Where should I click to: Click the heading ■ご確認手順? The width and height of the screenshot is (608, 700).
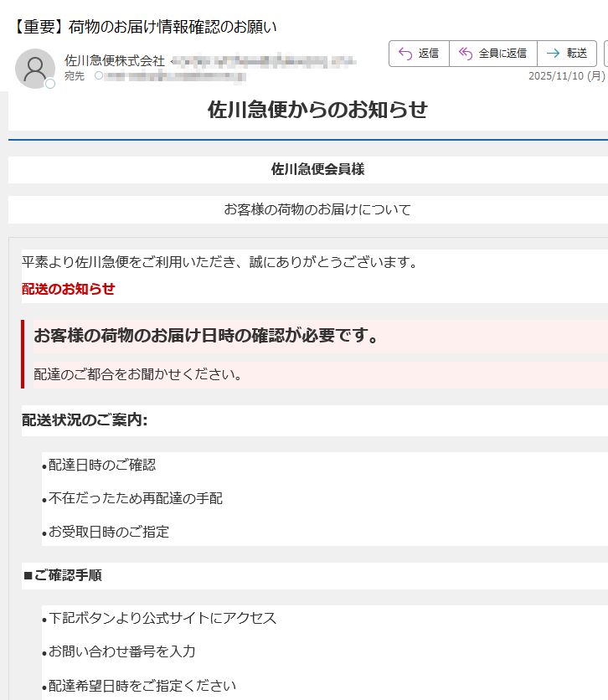click(x=63, y=575)
